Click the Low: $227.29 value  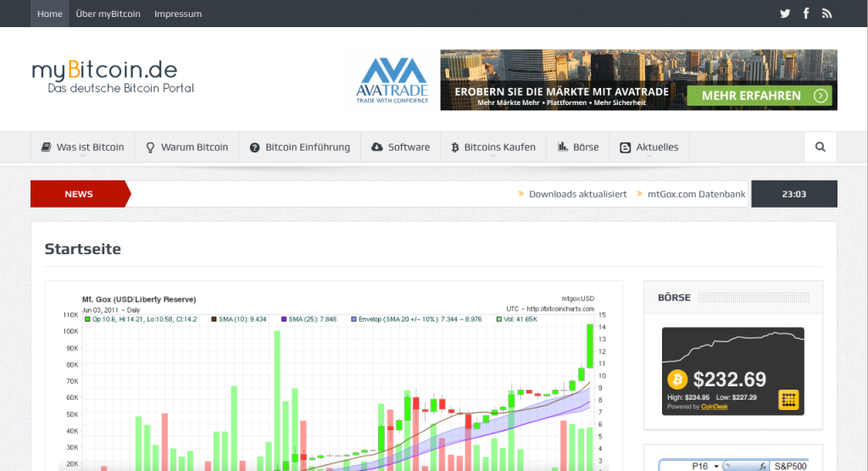(x=737, y=397)
